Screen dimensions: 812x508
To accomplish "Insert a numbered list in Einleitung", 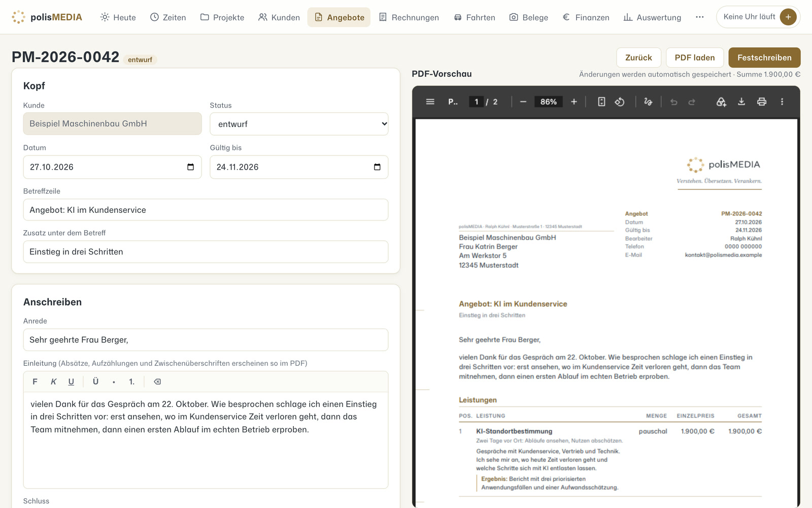I will [x=131, y=382].
